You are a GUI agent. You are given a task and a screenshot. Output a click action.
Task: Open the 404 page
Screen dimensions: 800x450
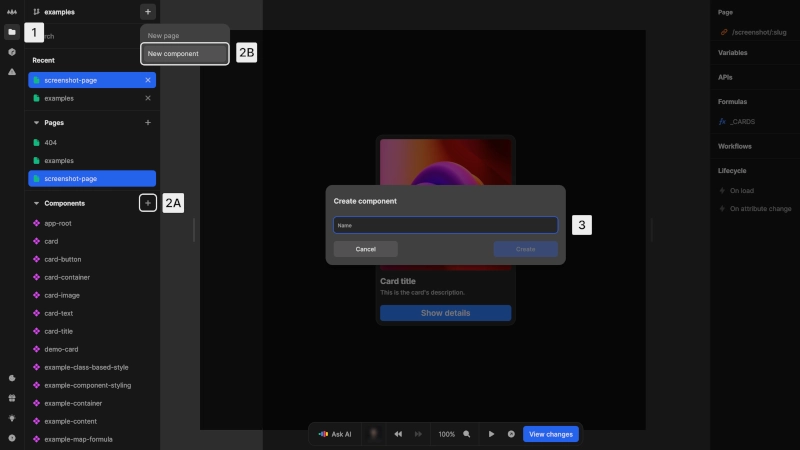92,142
